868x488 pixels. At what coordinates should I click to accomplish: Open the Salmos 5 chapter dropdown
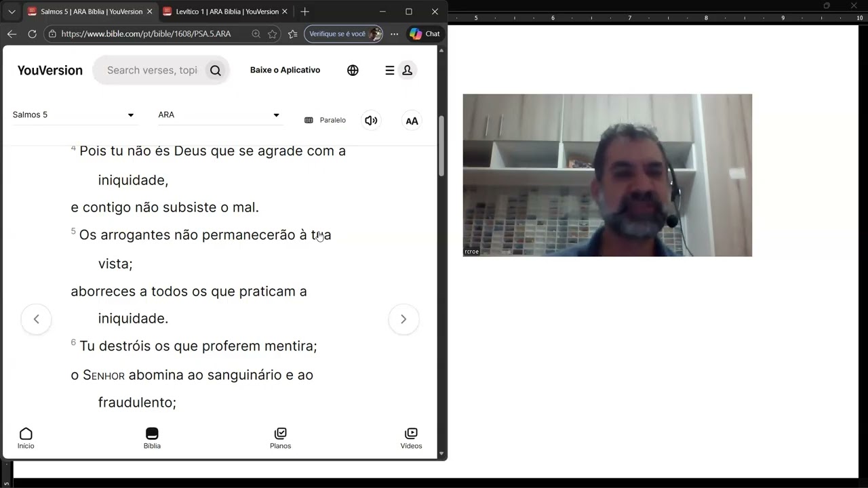pyautogui.click(x=73, y=115)
